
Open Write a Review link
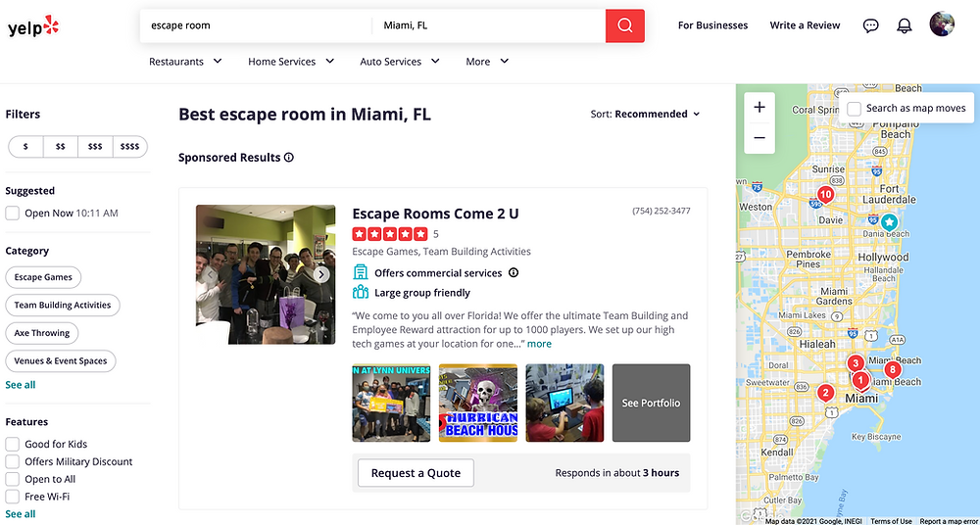805,25
